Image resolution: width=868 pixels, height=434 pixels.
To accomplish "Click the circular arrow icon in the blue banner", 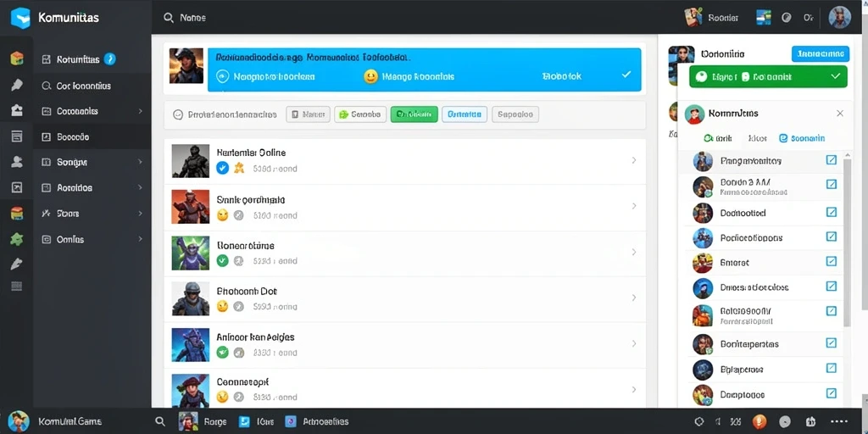I will 223,76.
